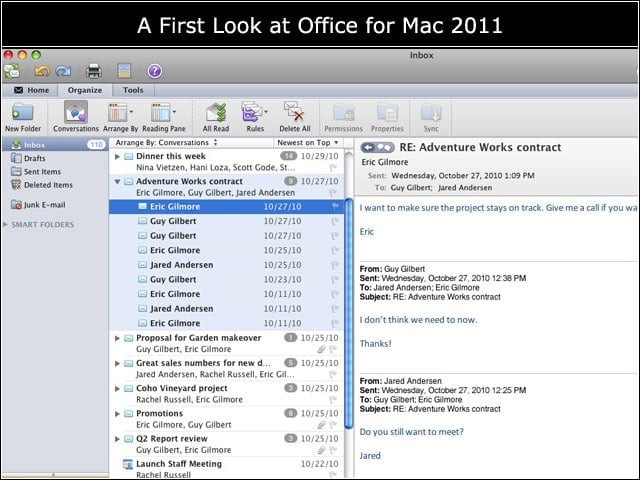640x480 pixels.
Task: Mark All Read in the ribbon
Action: click(x=216, y=118)
